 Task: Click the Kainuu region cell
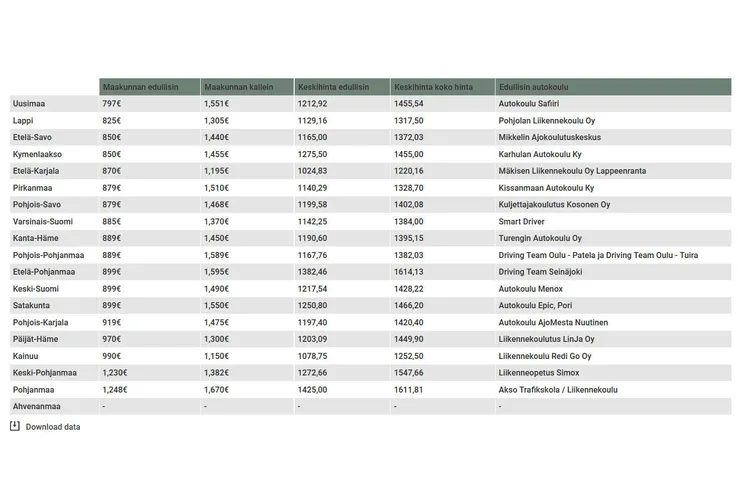coord(26,356)
